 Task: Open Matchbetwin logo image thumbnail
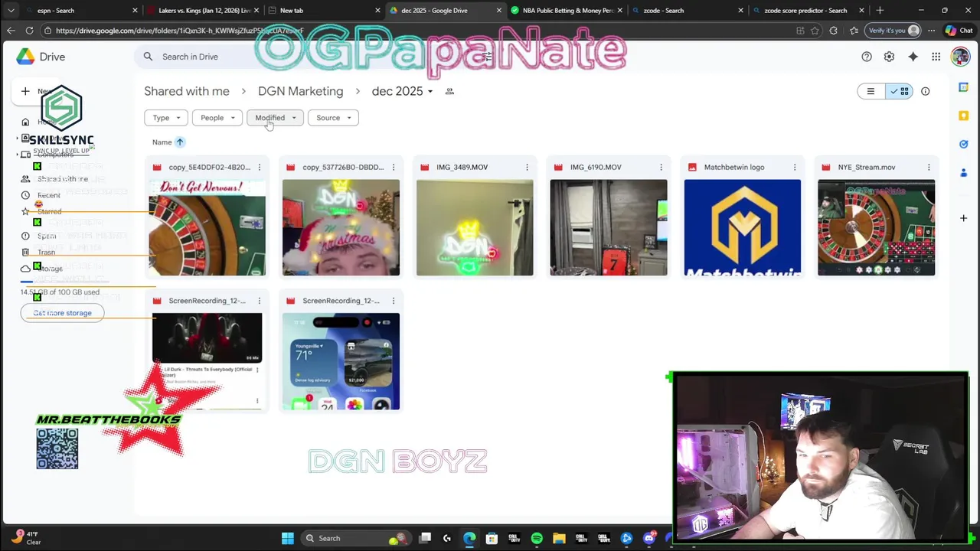click(x=742, y=227)
